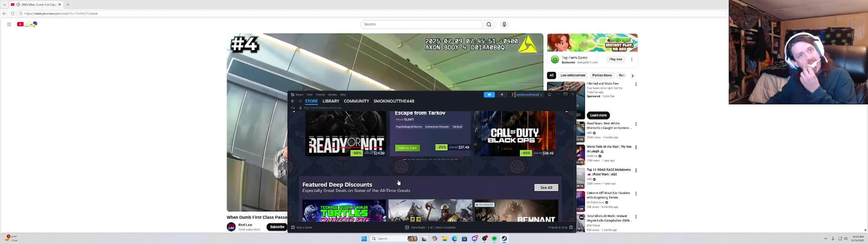868x244 pixels.
Task: Open options for Top Farm Game ad
Action: (x=632, y=59)
